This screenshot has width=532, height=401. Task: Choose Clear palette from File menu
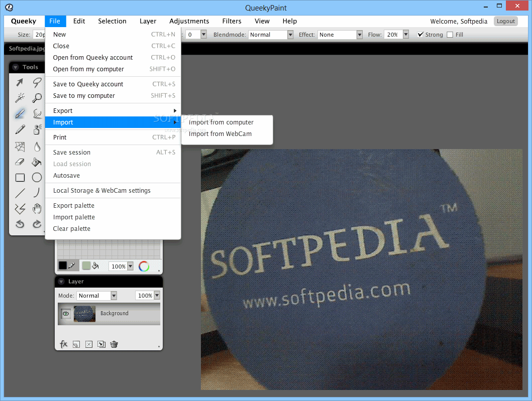pyautogui.click(x=113, y=229)
